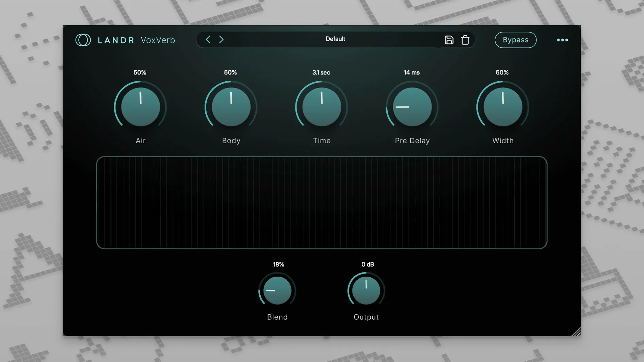
Task: Click the Width label under the knob
Action: 503,141
